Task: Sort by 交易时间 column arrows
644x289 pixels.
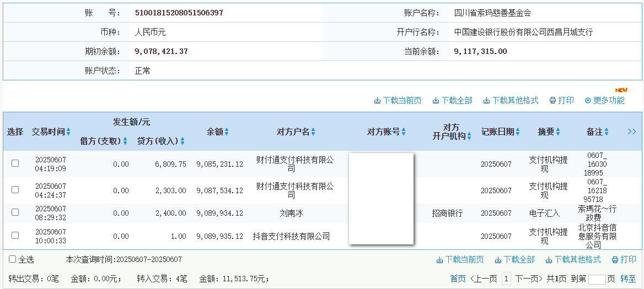Action: (68, 132)
